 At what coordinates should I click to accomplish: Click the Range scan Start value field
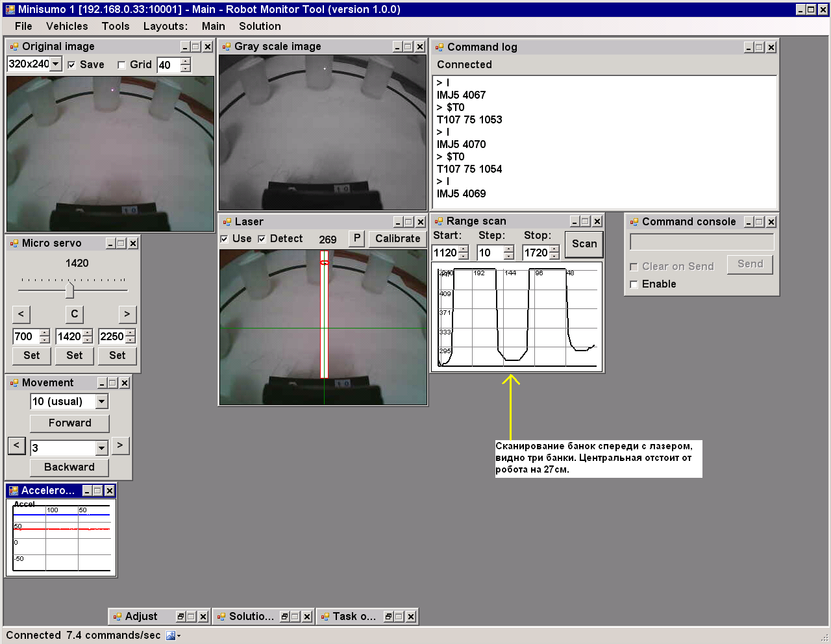pyautogui.click(x=445, y=253)
